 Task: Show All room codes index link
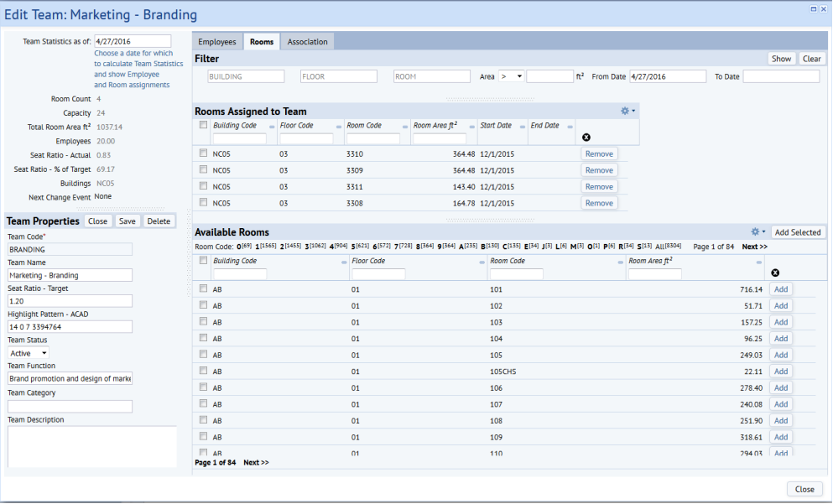point(668,247)
